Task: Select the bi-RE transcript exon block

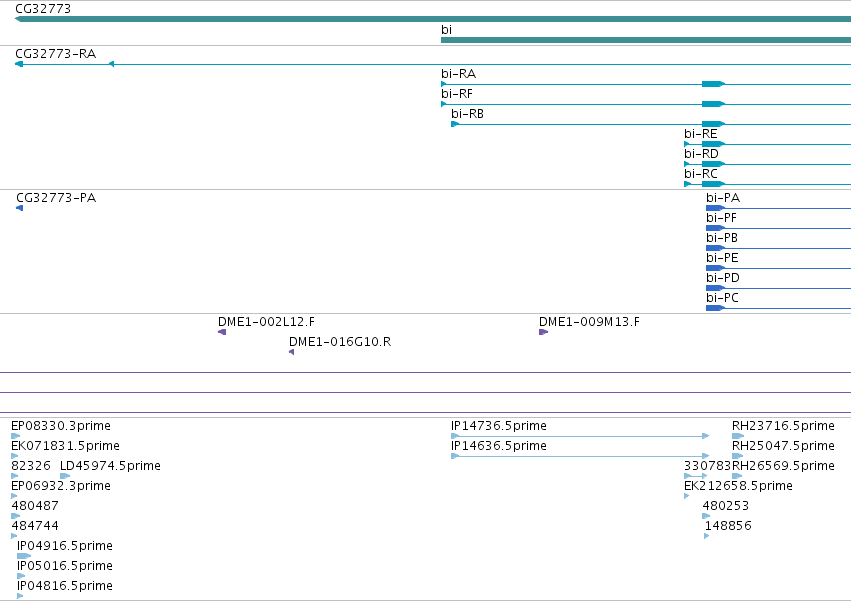Action: [x=713, y=144]
